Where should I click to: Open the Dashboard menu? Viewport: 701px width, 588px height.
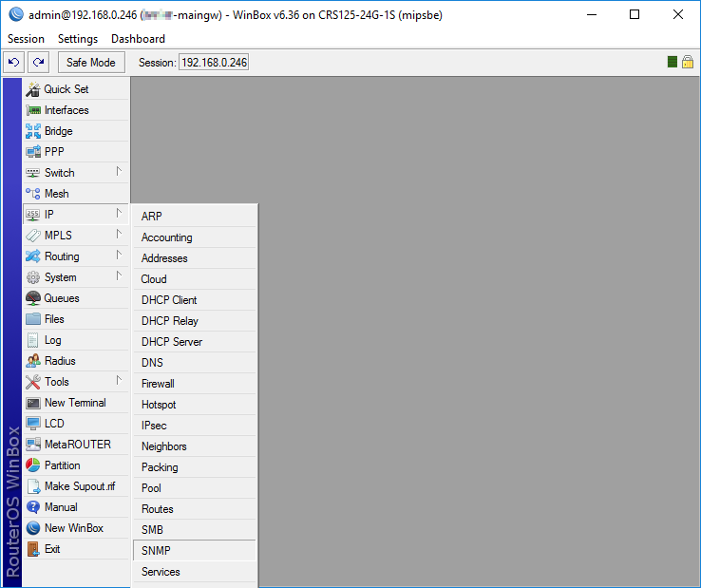click(138, 39)
